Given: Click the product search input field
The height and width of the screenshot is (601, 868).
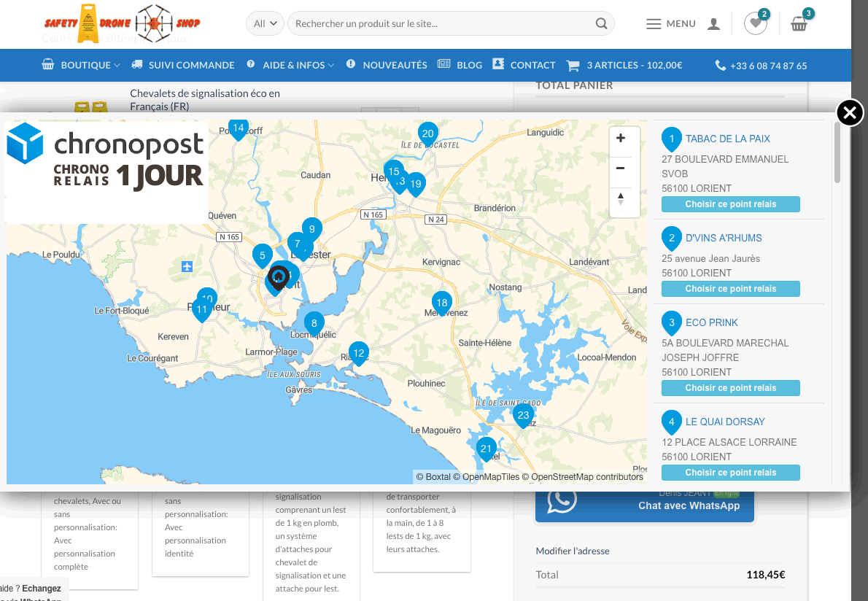Looking at the screenshot, I should [443, 23].
